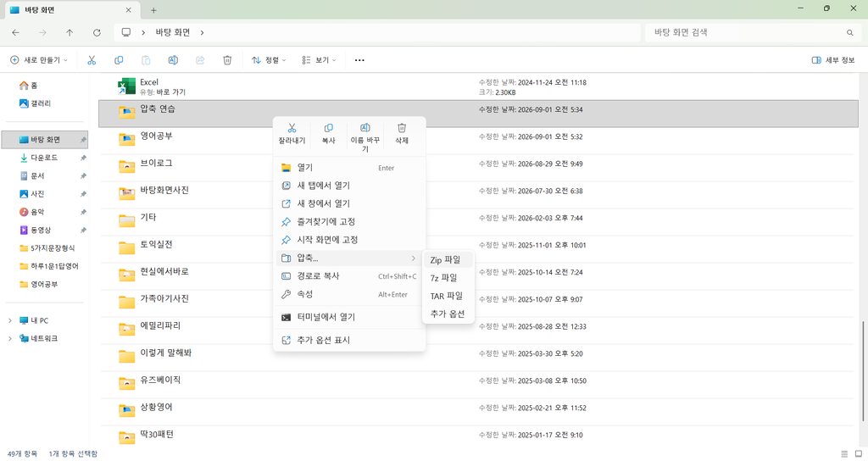
Task: Click the greyed Paste icon in toolbar
Action: [x=146, y=60]
